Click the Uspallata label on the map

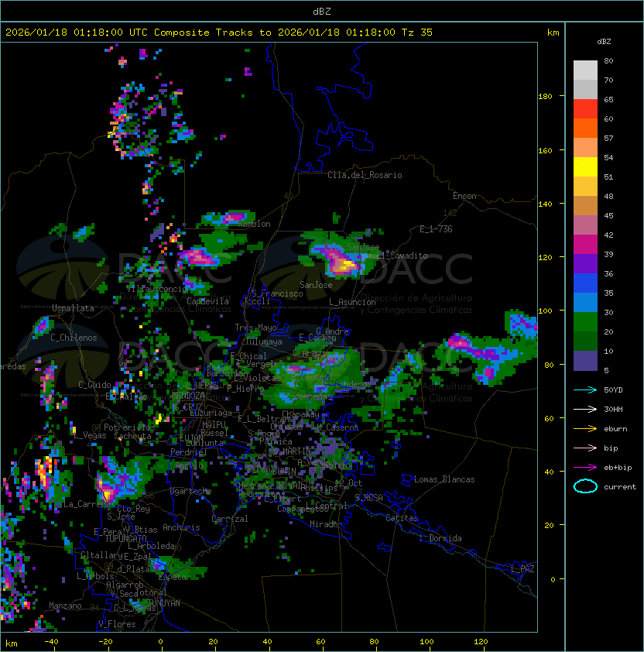click(73, 308)
